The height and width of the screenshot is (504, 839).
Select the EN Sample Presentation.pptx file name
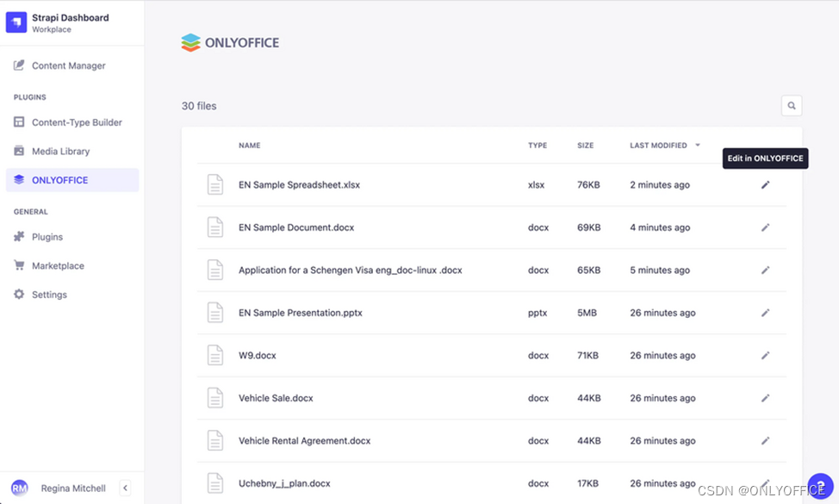point(300,313)
